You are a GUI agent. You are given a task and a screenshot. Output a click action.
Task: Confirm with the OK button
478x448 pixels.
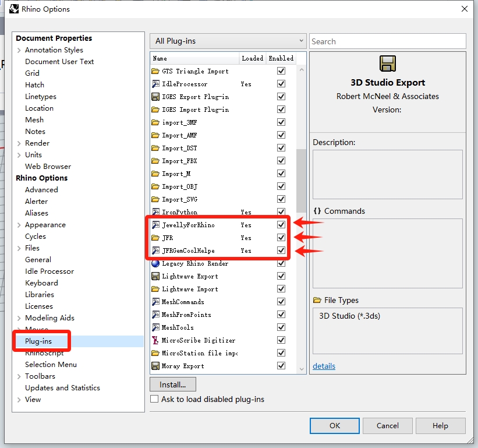click(x=334, y=425)
